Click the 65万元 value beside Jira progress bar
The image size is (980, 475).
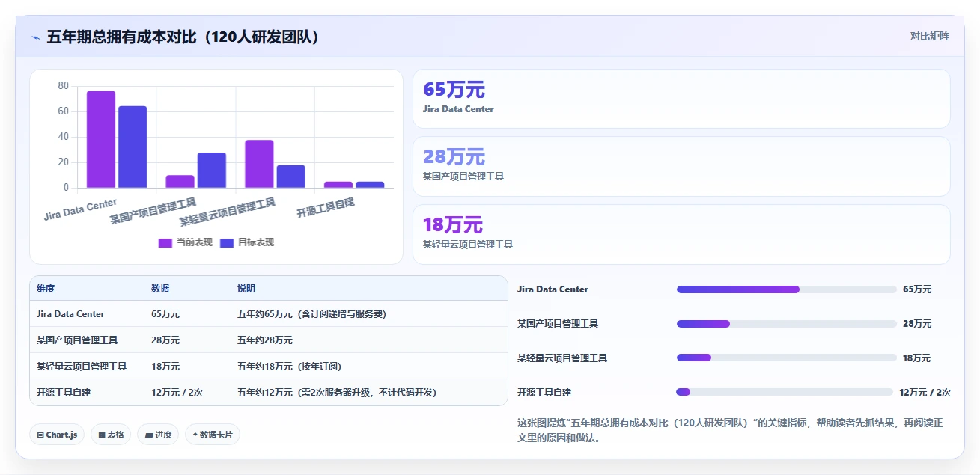pos(917,289)
